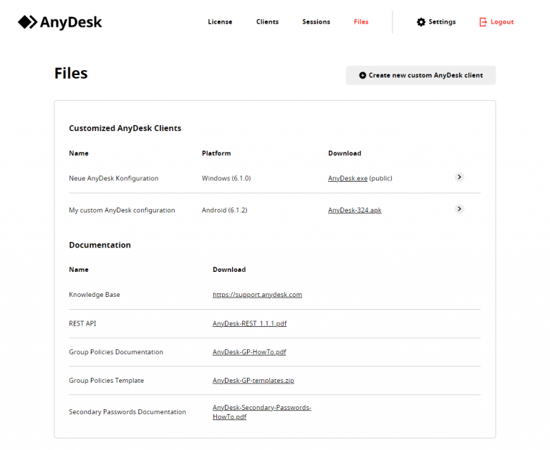The height and width of the screenshot is (450, 550).
Task: Click the 'Files' page title
Action: (x=71, y=73)
